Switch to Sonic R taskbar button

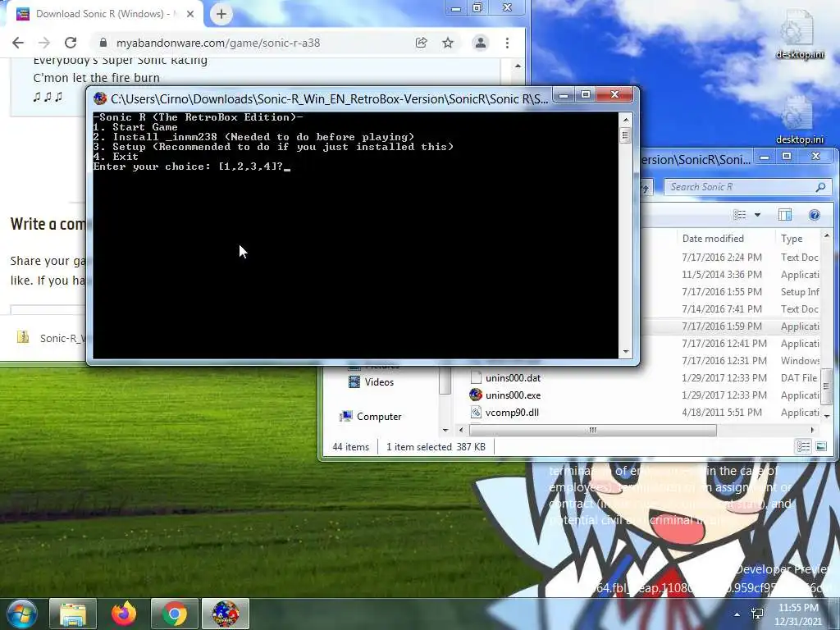click(x=226, y=614)
